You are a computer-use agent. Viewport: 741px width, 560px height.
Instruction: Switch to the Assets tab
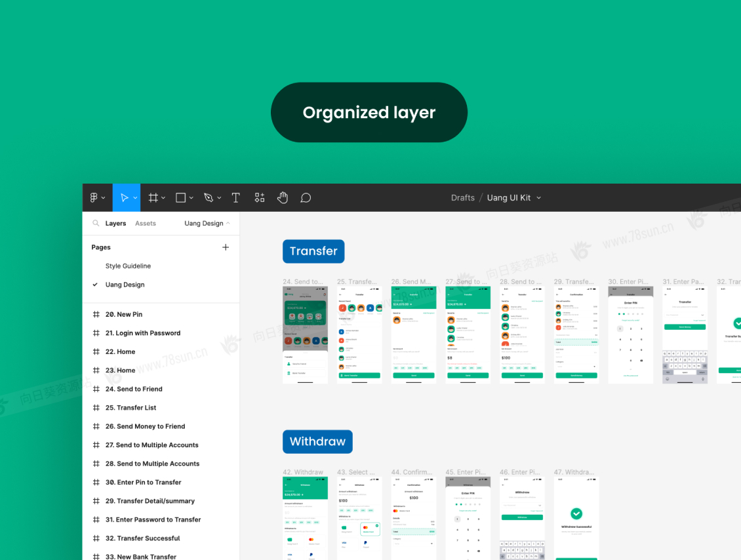point(146,223)
